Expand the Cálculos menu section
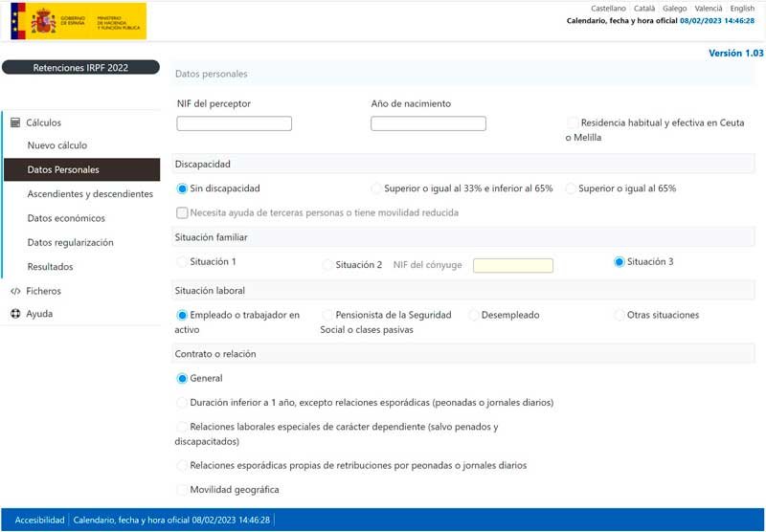The width and height of the screenshot is (766, 532). tap(44, 122)
